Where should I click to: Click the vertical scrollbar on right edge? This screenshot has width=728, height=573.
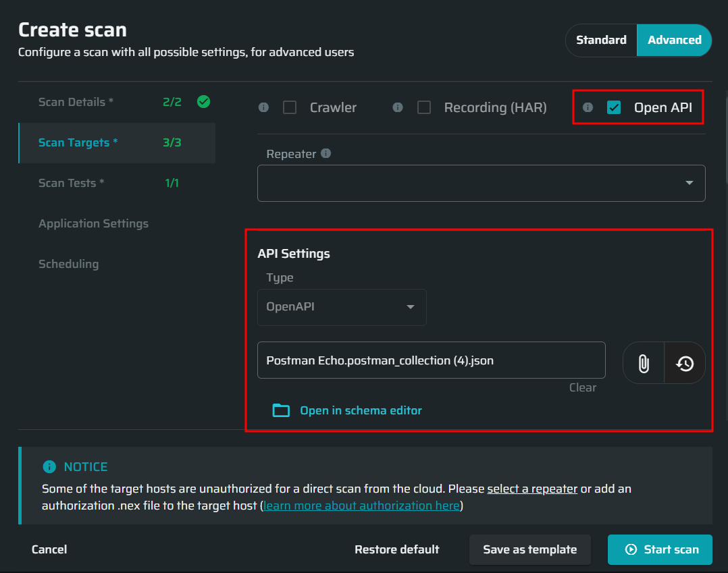pos(726,138)
